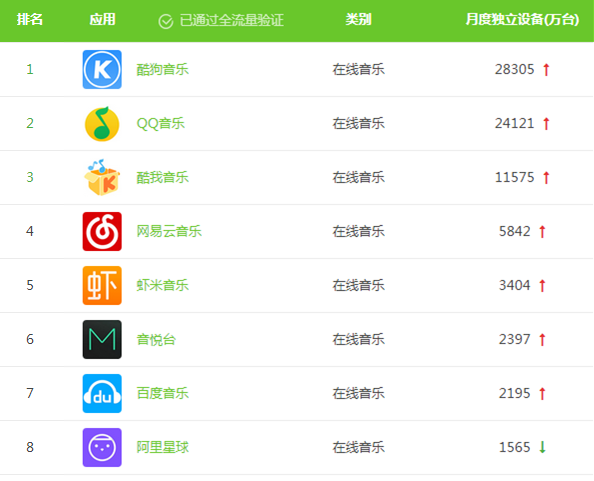Click the verified checkmark icon in header
The width and height of the screenshot is (594, 481).
[x=166, y=21]
